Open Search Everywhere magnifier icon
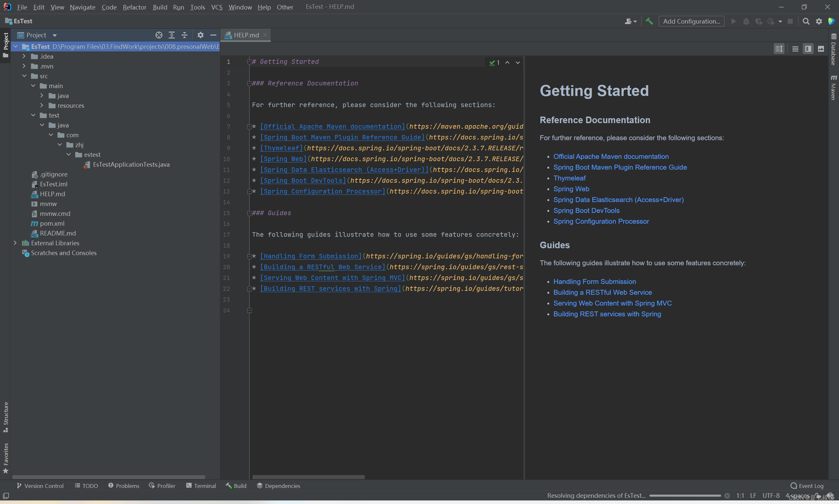The height and width of the screenshot is (504, 839). tap(806, 21)
